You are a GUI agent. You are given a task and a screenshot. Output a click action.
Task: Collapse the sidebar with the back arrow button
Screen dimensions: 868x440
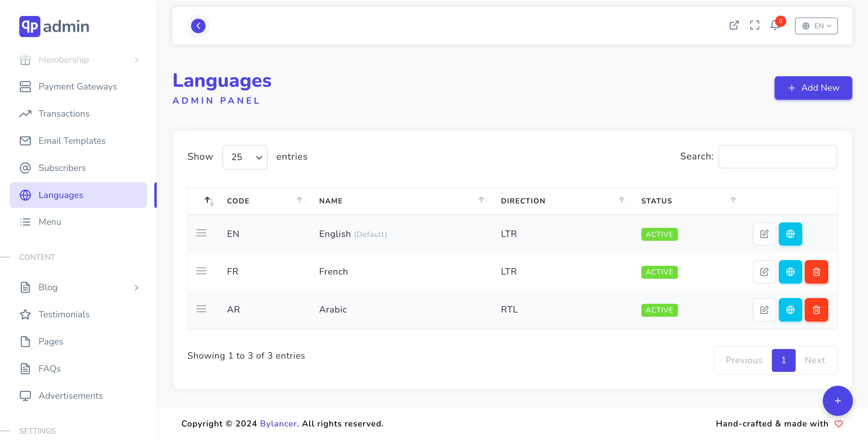coord(198,26)
